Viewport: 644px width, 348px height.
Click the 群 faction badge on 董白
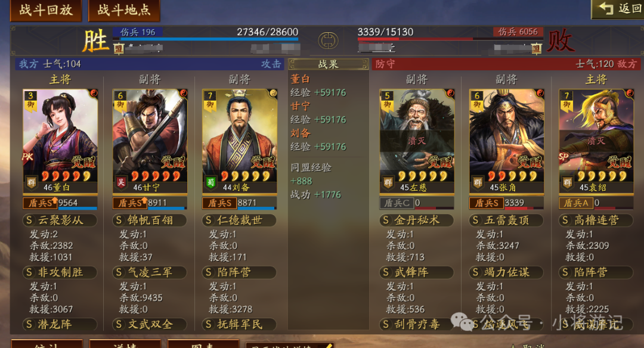coord(32,182)
